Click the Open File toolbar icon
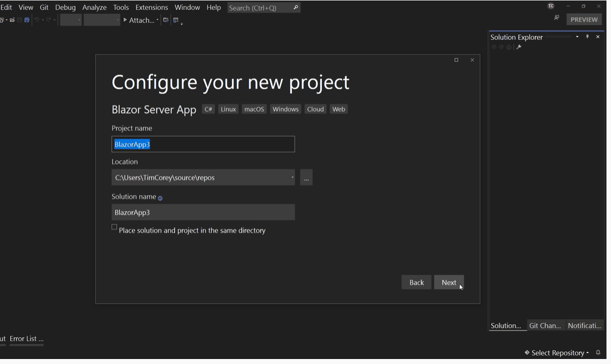The height and width of the screenshot is (364, 611). click(x=12, y=20)
